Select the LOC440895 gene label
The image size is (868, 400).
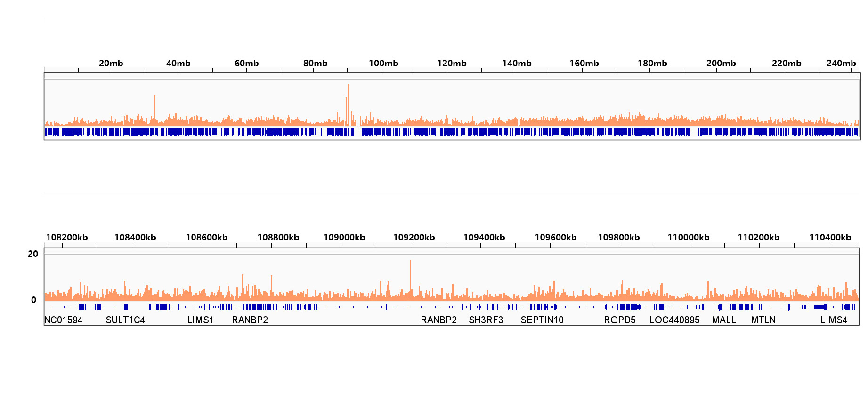click(674, 320)
